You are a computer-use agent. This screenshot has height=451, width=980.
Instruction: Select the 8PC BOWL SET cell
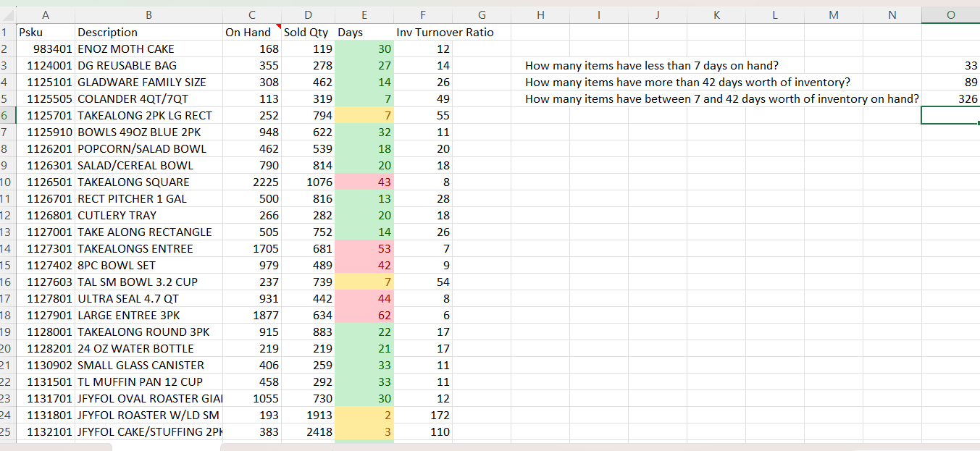148,265
